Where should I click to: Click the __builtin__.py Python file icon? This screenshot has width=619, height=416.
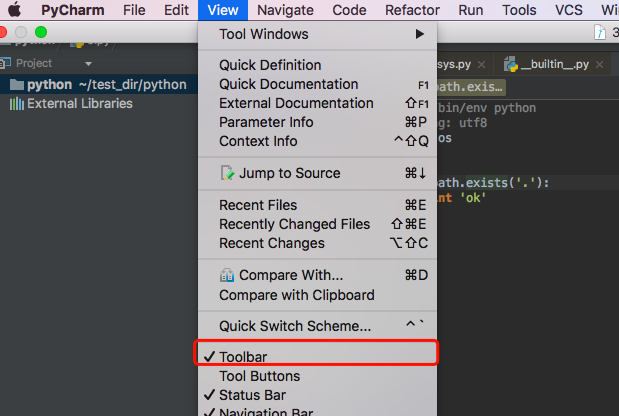coord(511,63)
